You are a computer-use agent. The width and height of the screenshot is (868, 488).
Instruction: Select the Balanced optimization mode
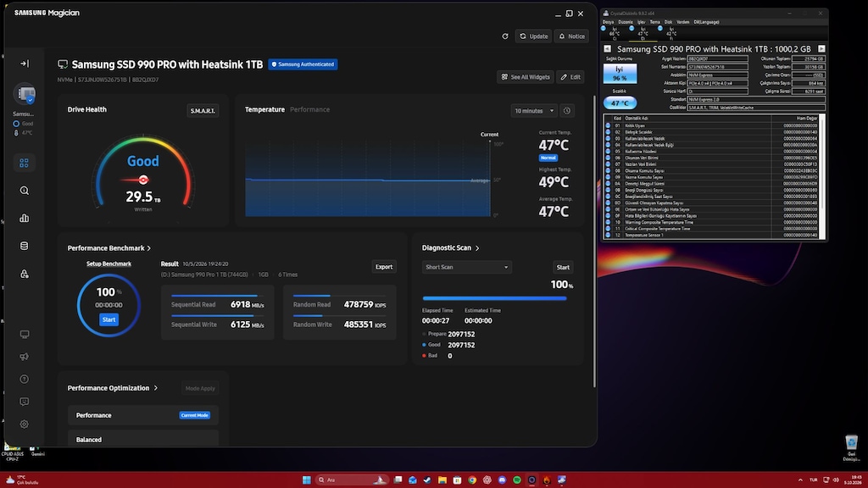pyautogui.click(x=142, y=439)
